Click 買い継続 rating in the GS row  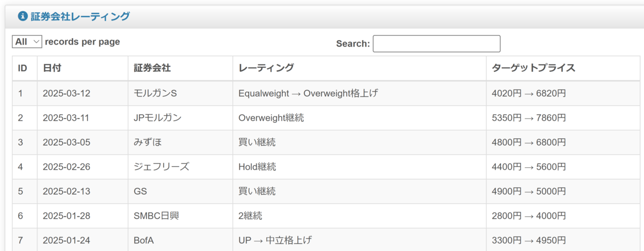click(360, 191)
